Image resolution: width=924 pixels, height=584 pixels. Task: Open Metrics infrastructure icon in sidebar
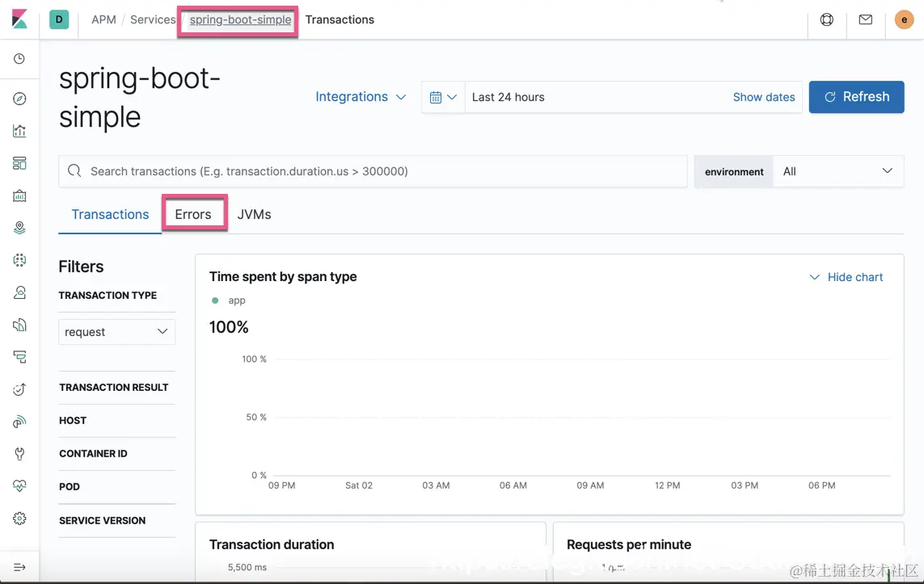[19, 292]
